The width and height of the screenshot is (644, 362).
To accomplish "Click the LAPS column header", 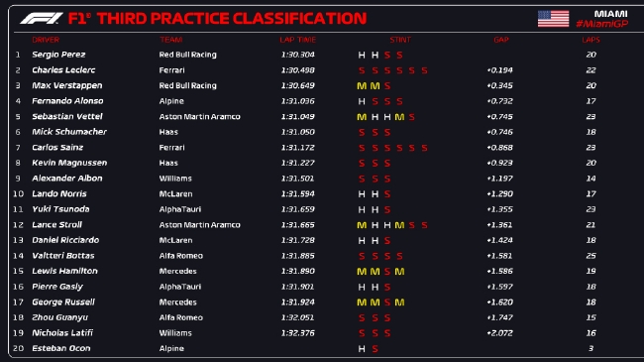I will tap(591, 40).
